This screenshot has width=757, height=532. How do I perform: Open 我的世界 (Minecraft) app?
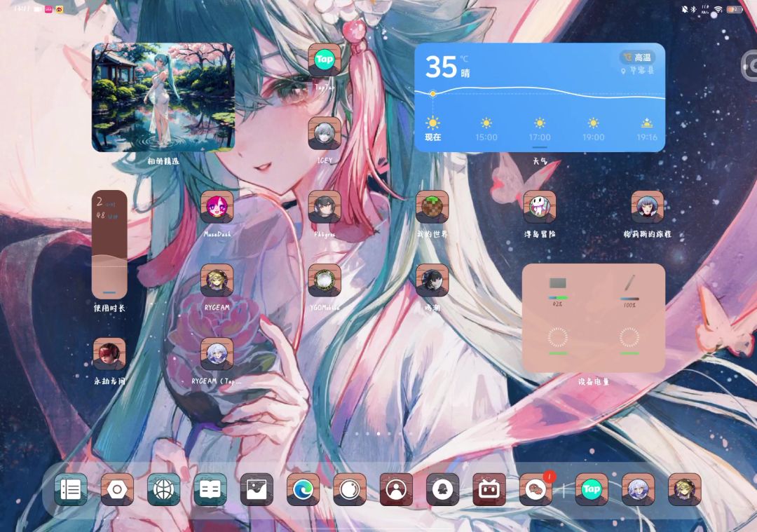[x=432, y=207]
